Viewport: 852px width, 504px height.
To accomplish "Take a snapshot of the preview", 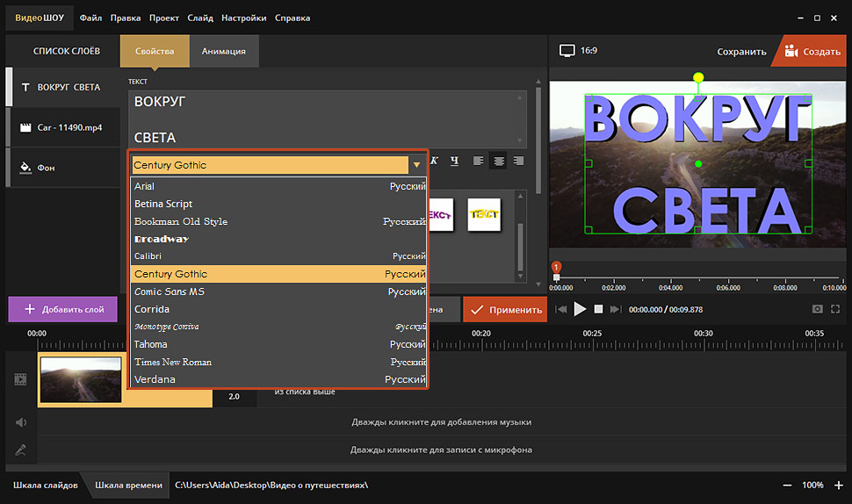I will [x=817, y=309].
